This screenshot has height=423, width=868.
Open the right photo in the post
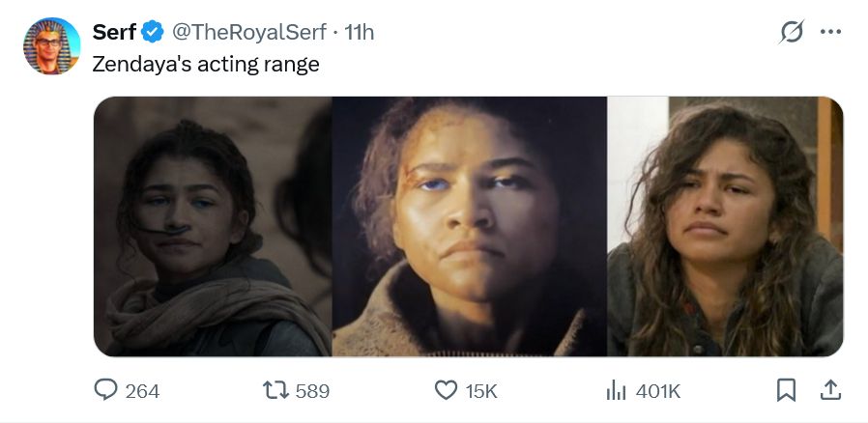click(x=725, y=226)
